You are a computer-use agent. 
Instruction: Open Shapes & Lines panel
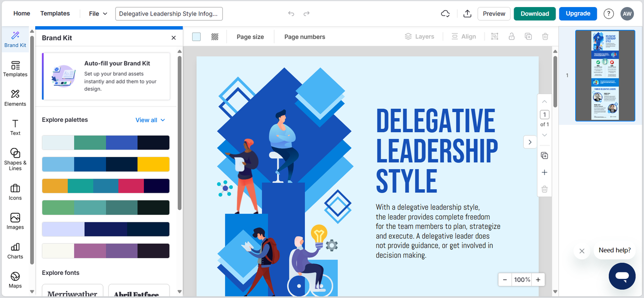coord(15,159)
